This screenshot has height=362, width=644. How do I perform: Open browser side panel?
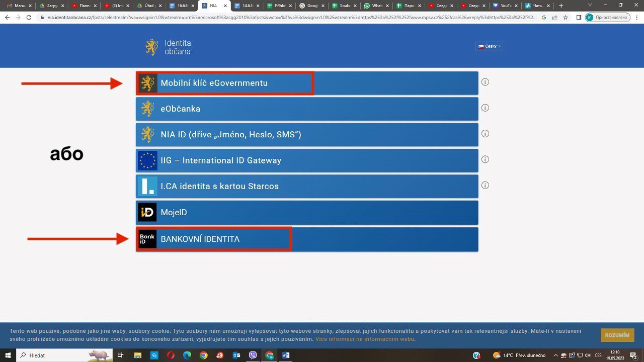pyautogui.click(x=579, y=17)
